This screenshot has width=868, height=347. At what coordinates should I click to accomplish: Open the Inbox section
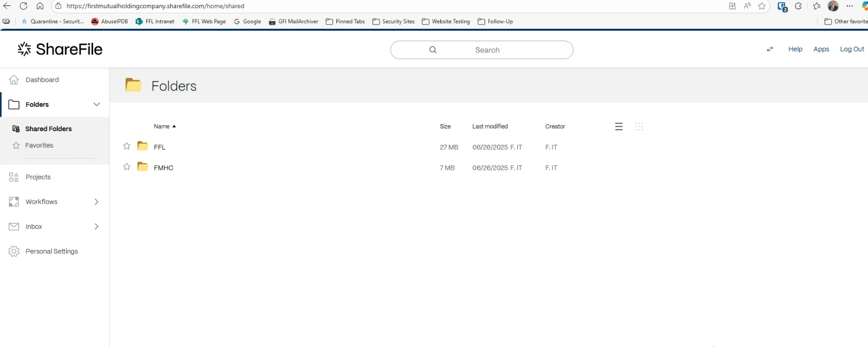coord(34,227)
